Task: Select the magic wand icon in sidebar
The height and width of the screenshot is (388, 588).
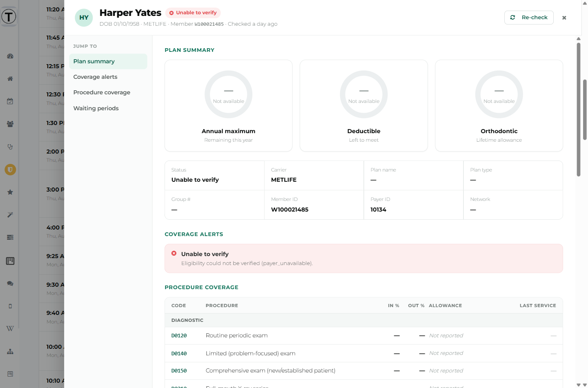Action: tap(10, 215)
